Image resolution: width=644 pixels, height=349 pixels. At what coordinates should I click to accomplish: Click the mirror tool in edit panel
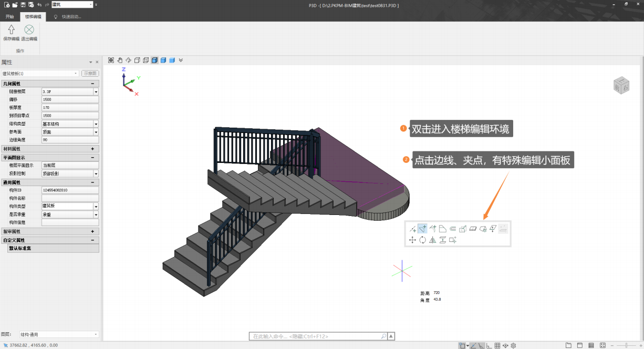(432, 240)
